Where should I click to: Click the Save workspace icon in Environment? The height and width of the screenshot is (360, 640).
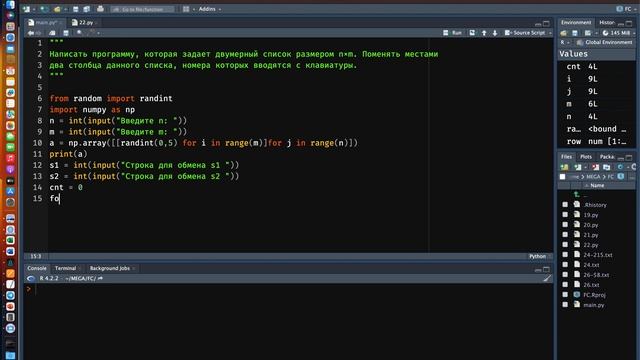tap(575, 33)
